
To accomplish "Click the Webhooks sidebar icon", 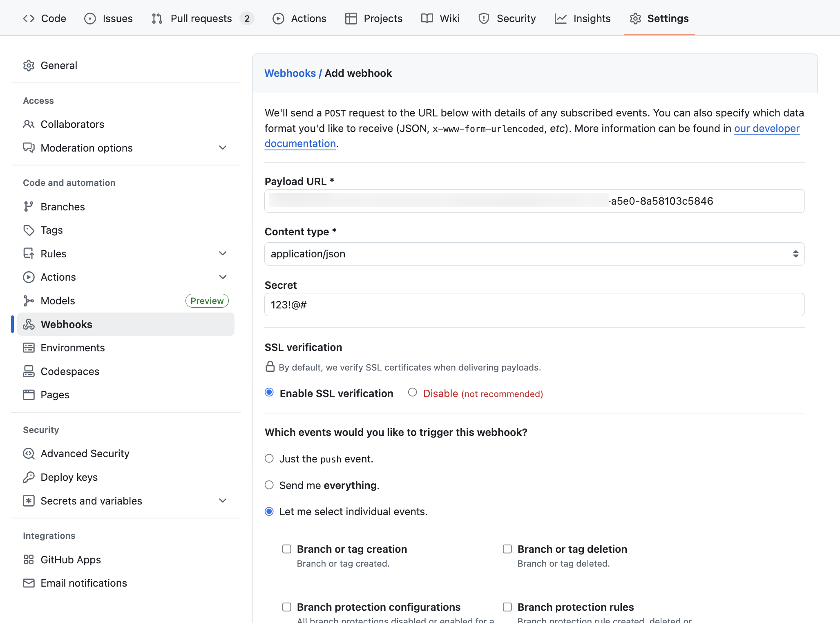I will [29, 324].
